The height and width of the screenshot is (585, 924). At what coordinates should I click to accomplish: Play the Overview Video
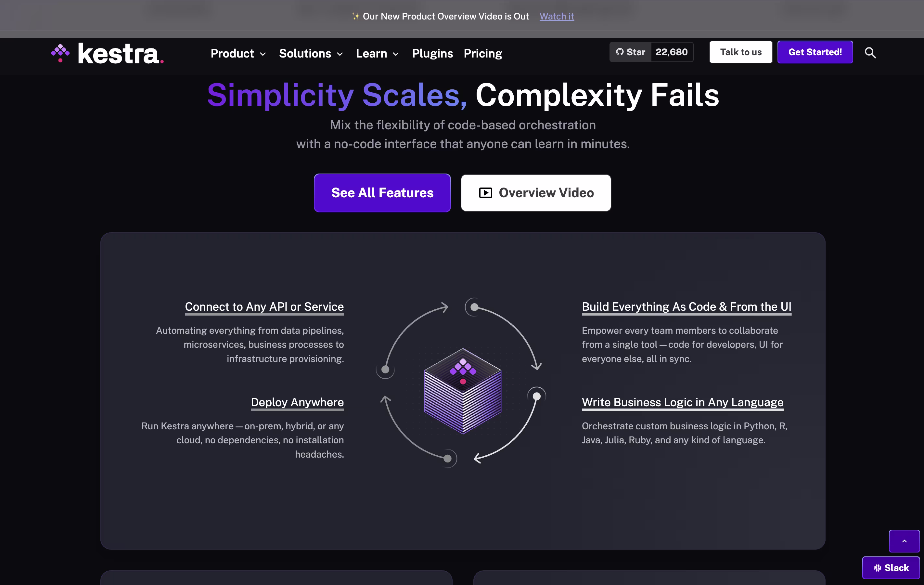(x=536, y=193)
